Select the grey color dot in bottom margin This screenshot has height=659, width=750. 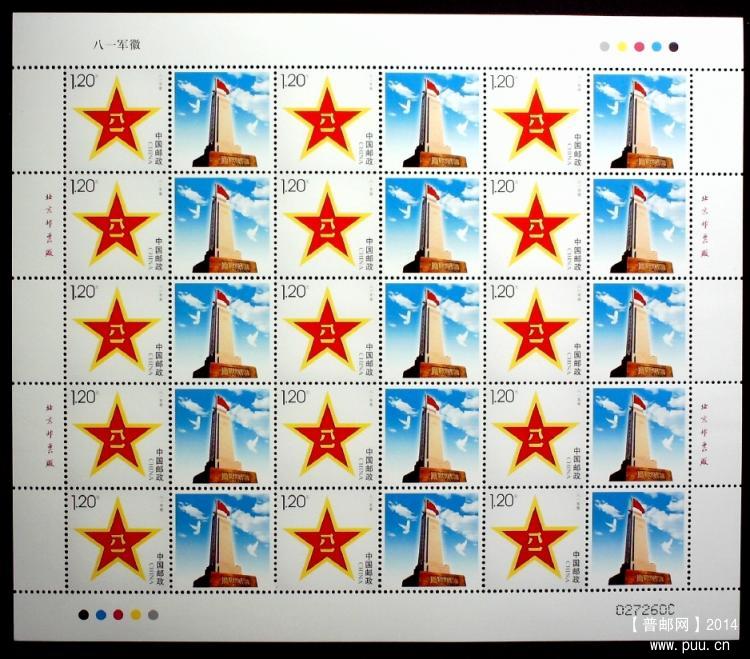[x=153, y=614]
